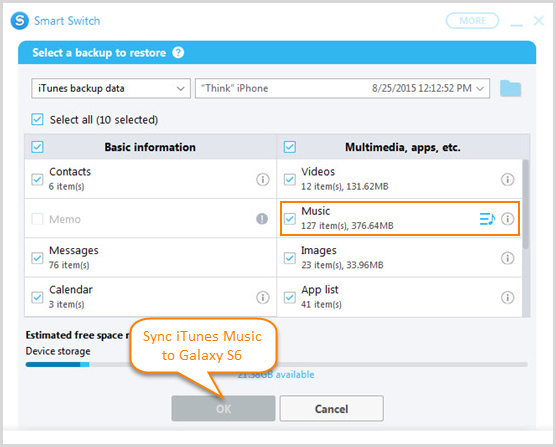Select Music 127 item(s), 376.64MB text
Screen dimensions: 556x447
347,225
